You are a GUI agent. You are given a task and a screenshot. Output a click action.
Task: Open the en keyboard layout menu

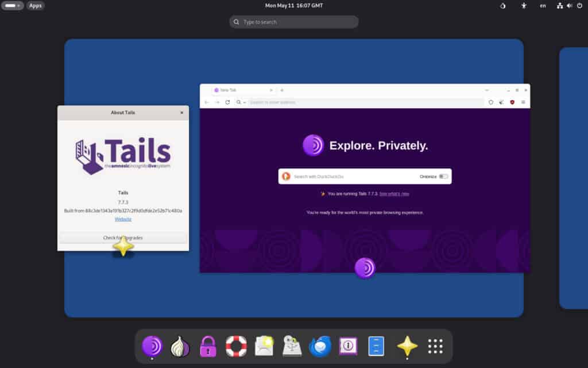pyautogui.click(x=543, y=6)
